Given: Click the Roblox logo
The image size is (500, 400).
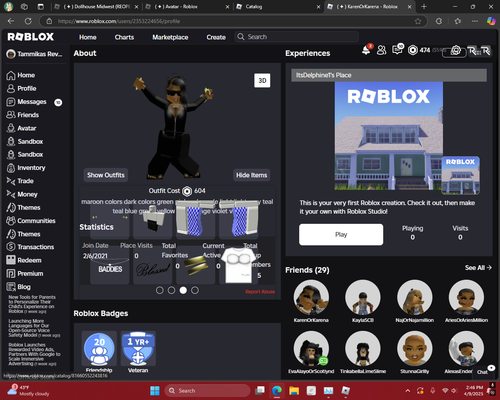Looking at the screenshot, I should (x=31, y=37).
